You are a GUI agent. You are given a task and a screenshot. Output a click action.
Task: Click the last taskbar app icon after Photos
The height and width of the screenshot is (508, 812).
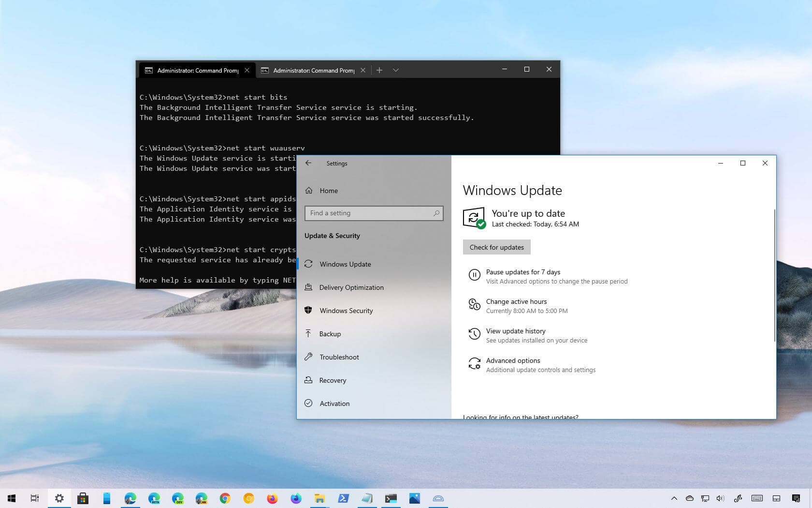[x=438, y=498]
